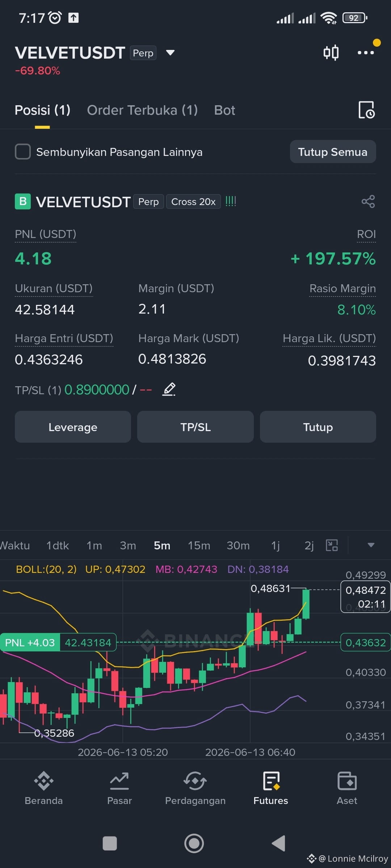The image size is (391, 868).
Task: Tap the 0,48472 current price label
Action: click(x=366, y=597)
